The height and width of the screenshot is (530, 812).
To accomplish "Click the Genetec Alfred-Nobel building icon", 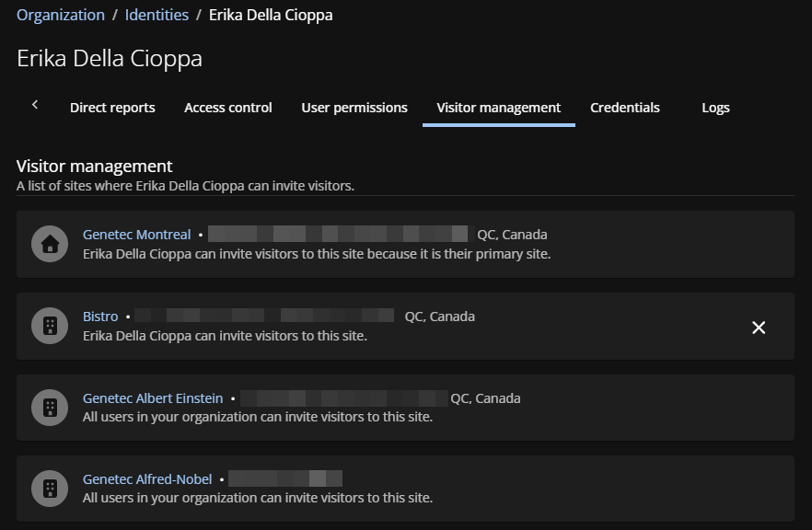I will [50, 489].
